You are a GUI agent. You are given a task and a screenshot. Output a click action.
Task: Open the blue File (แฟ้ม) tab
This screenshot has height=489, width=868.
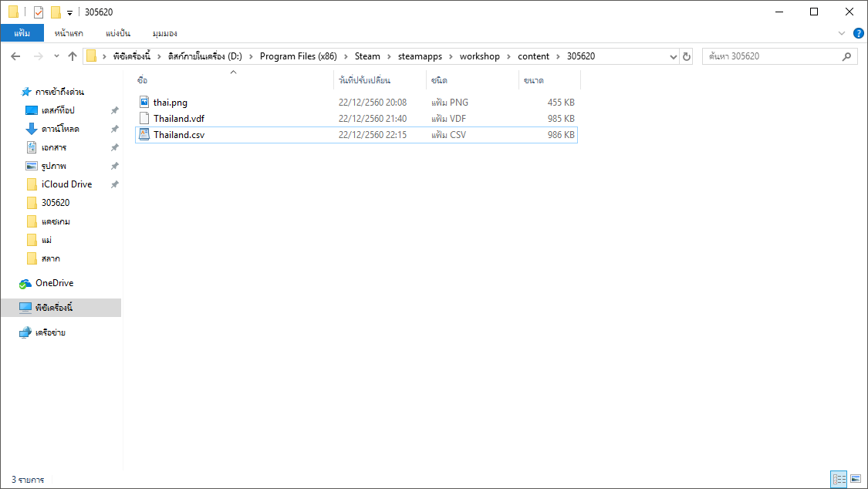point(22,33)
